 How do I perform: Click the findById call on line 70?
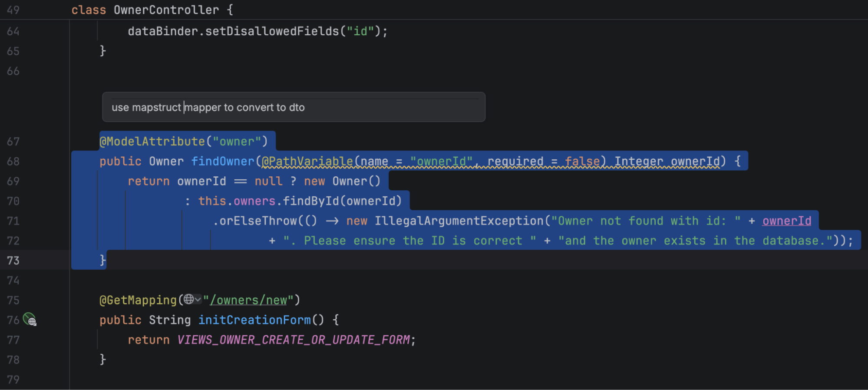point(310,201)
